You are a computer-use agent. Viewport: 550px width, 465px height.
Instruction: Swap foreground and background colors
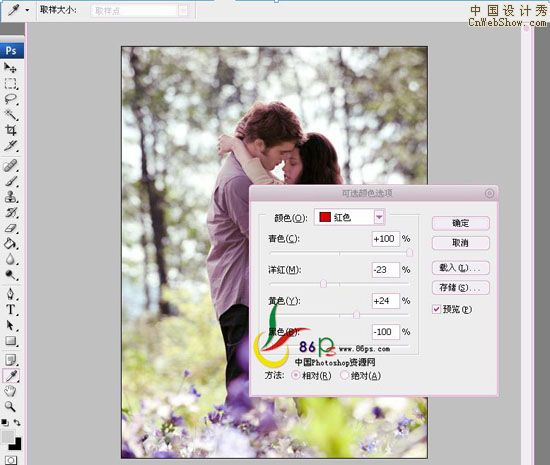click(x=17, y=423)
